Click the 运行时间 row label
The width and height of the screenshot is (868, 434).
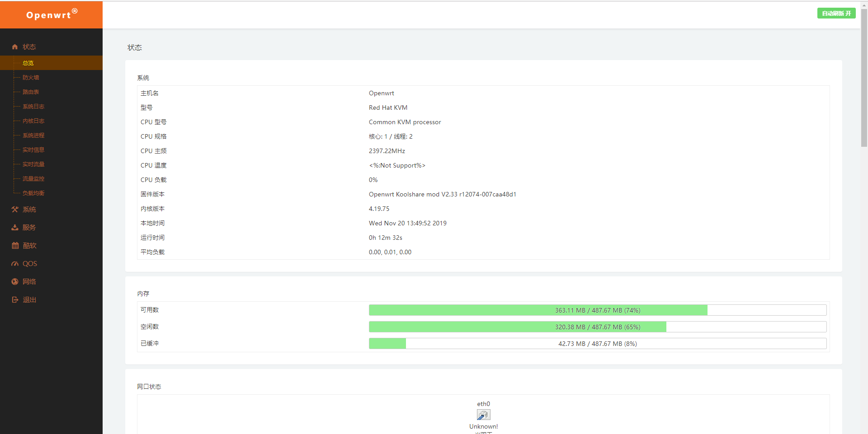[153, 238]
